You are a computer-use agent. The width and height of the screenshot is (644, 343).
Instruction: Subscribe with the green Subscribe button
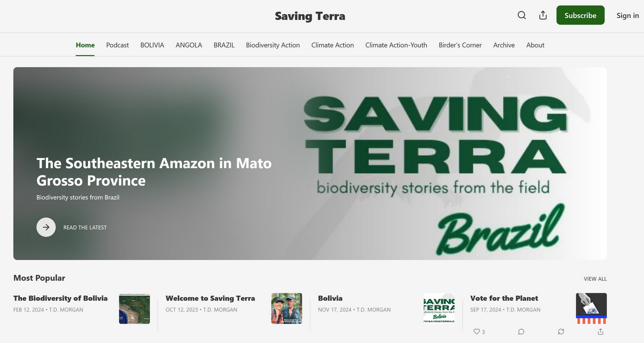(580, 15)
